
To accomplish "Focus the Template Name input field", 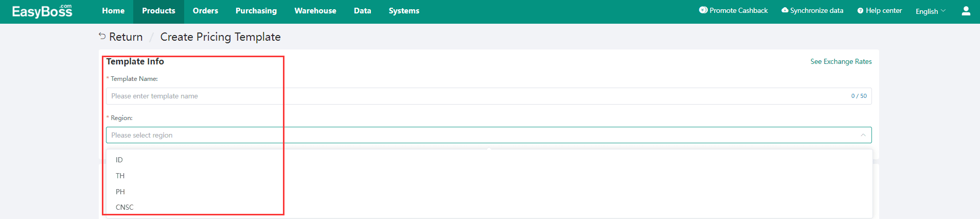I will tap(489, 96).
